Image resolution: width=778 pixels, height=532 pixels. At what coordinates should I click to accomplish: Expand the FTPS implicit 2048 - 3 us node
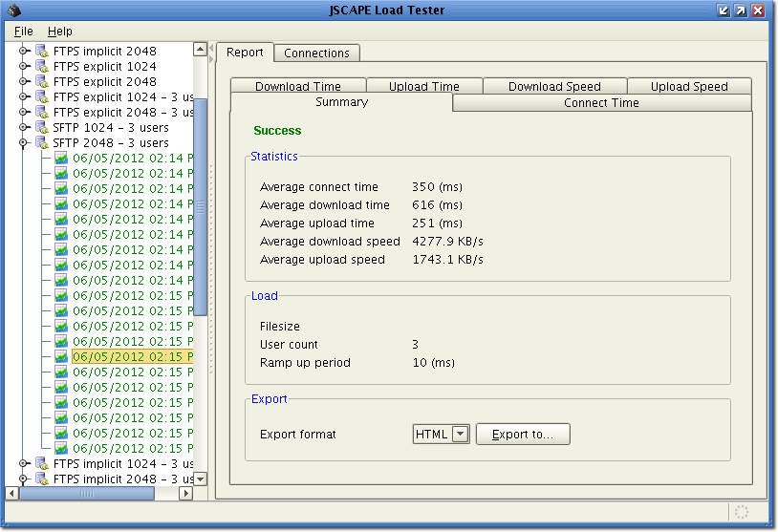(23, 479)
